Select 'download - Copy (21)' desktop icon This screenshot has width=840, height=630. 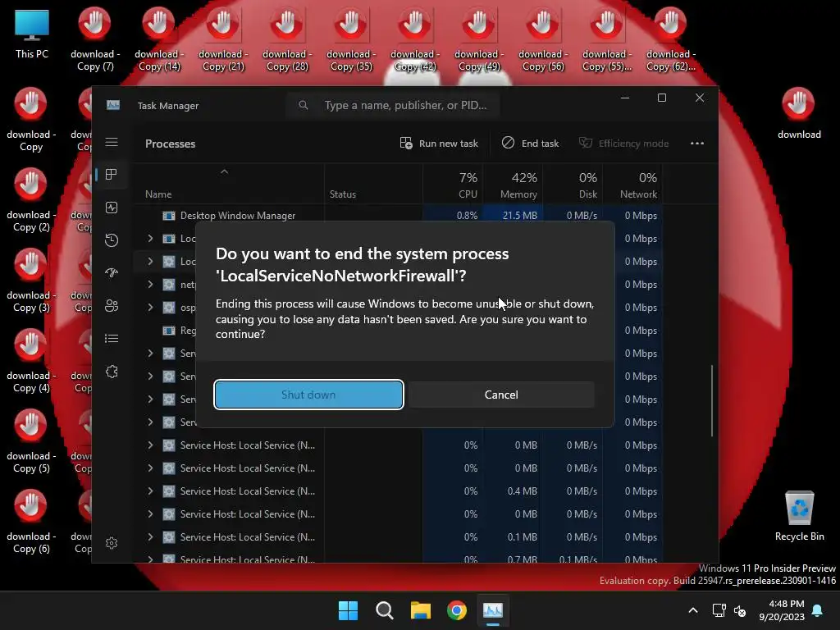pyautogui.click(x=223, y=39)
